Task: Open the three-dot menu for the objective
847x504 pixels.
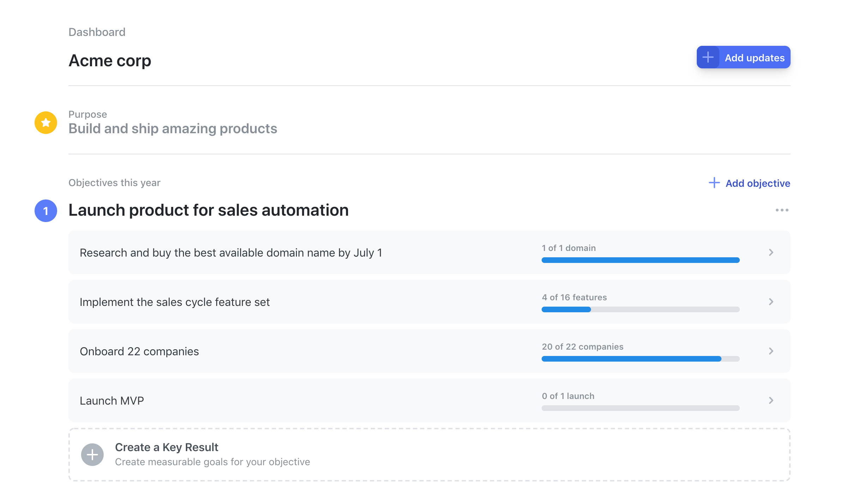Action: pos(782,210)
